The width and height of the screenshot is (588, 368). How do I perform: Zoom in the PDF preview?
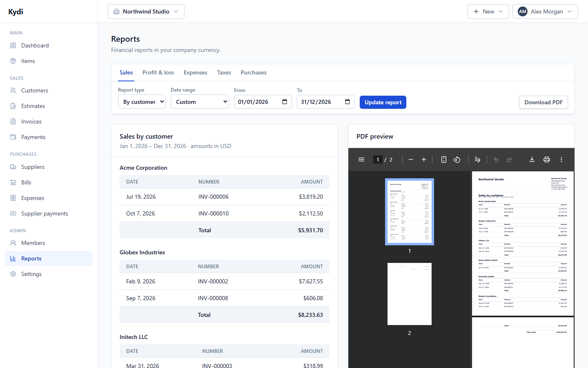[x=424, y=159]
